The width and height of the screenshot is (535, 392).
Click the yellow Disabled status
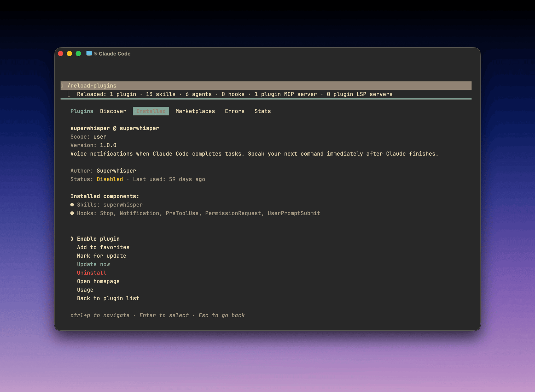(110, 179)
